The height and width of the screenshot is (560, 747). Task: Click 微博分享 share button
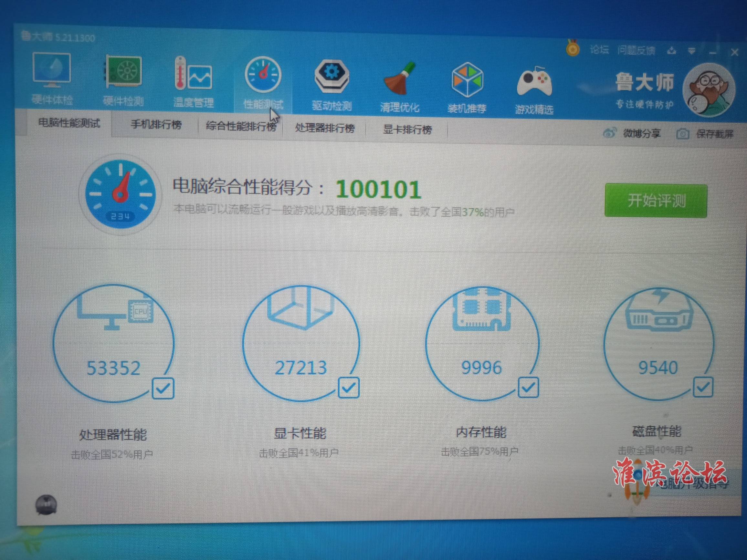click(x=632, y=133)
